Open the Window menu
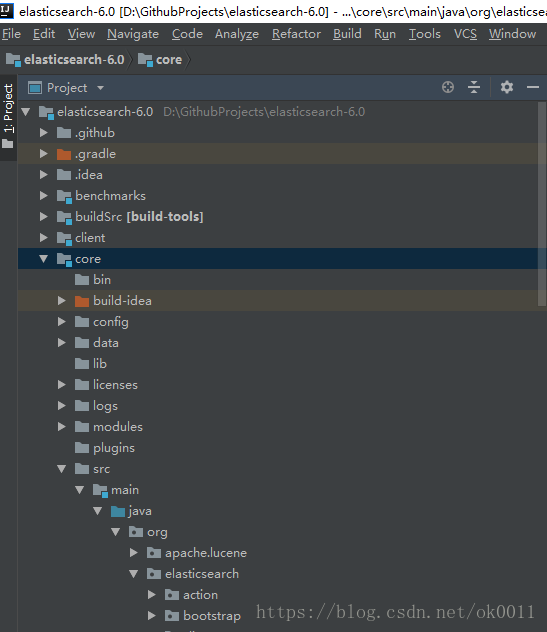This screenshot has width=547, height=632. [512, 34]
